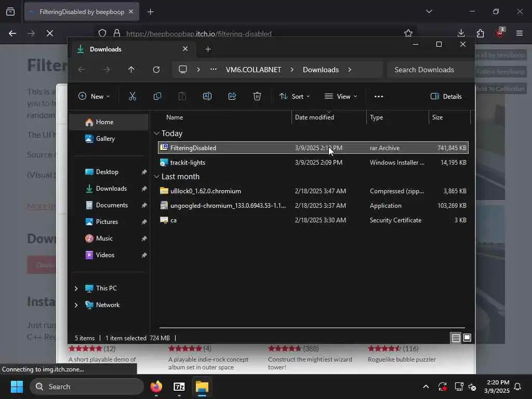Expand the chevron after Downloads in address bar

click(350, 70)
